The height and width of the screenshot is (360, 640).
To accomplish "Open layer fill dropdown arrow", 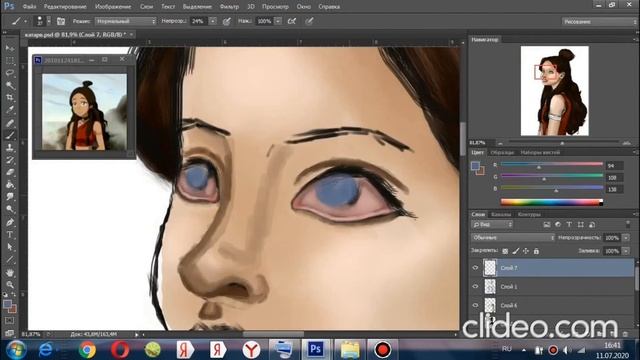I will (626, 251).
